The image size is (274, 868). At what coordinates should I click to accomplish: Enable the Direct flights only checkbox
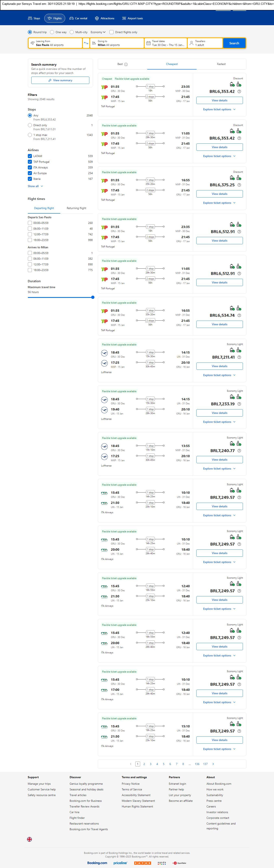coord(112,32)
